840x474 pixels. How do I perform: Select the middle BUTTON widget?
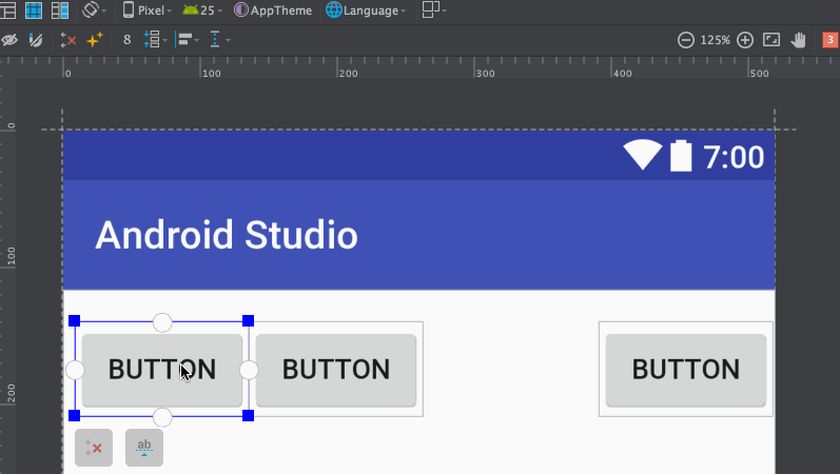[x=336, y=370]
